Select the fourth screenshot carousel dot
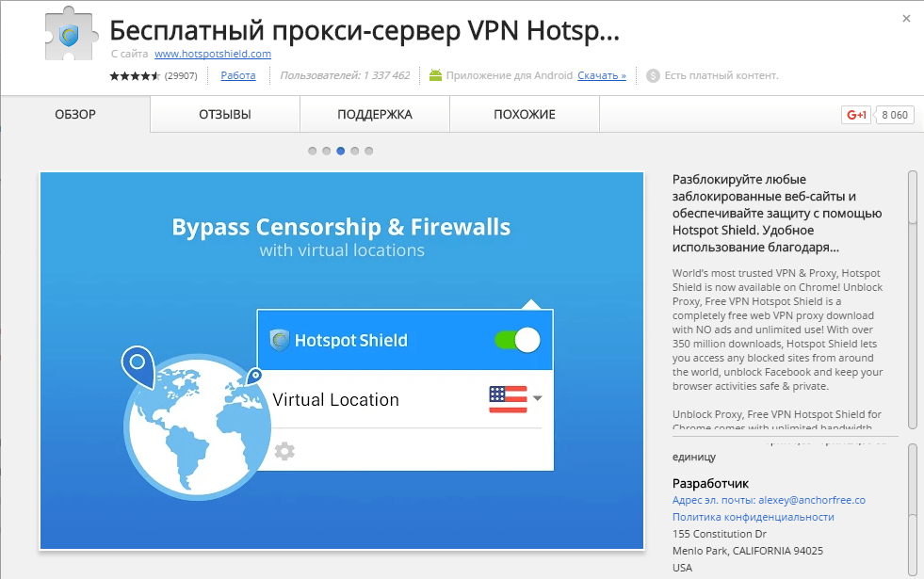924x579 pixels. tap(355, 151)
